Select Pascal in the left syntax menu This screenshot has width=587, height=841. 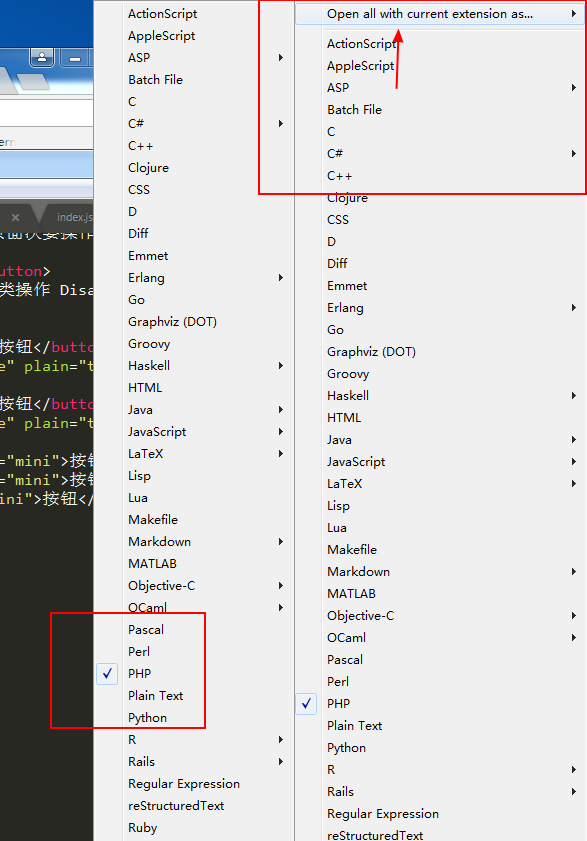[x=146, y=630]
